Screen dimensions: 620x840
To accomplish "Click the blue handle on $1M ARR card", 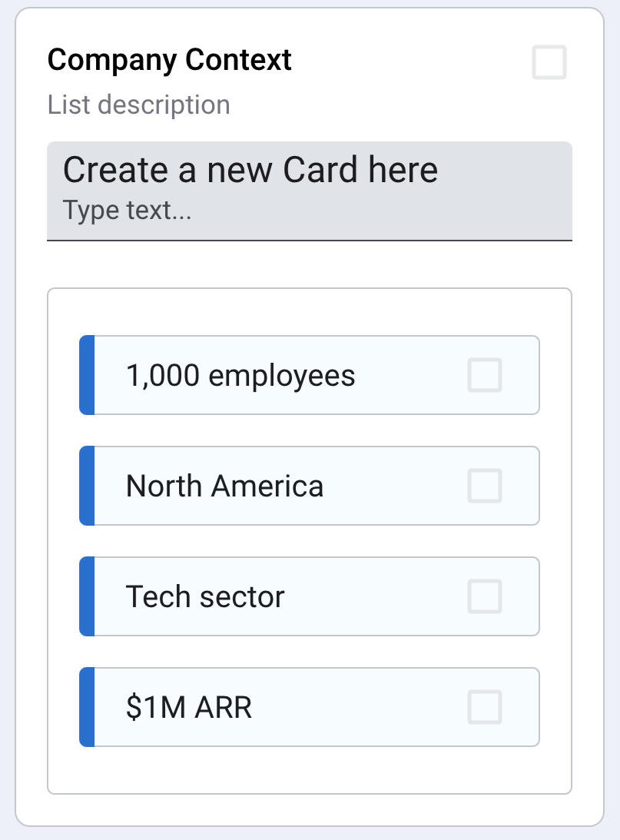I will pos(87,707).
